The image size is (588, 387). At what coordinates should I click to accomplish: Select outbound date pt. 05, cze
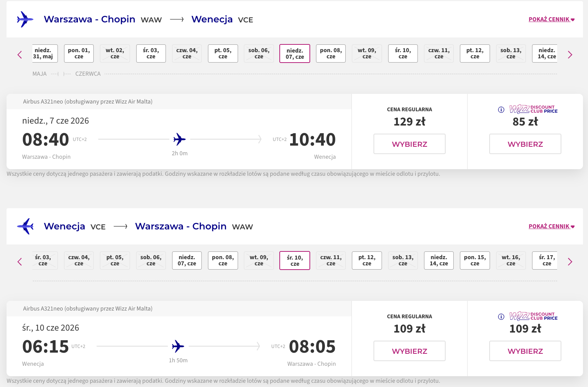coord(223,53)
